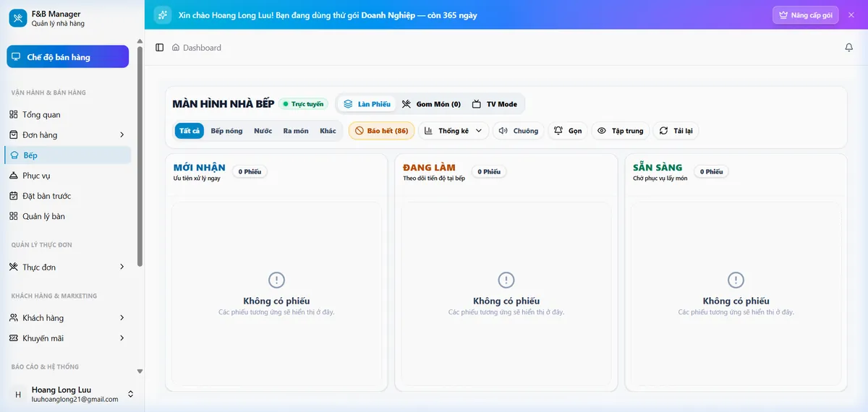Click Nâng cấp gói button

(x=805, y=14)
